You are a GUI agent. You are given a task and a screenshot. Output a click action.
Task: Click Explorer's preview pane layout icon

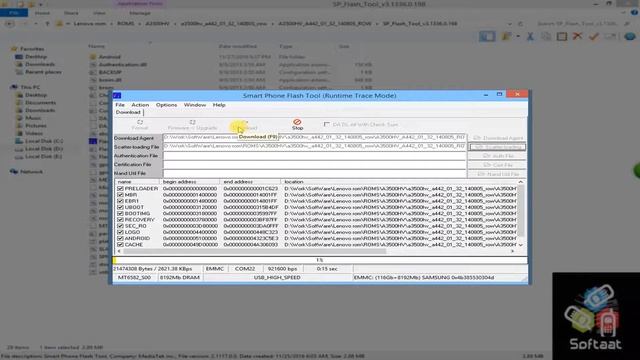(x=487, y=37)
